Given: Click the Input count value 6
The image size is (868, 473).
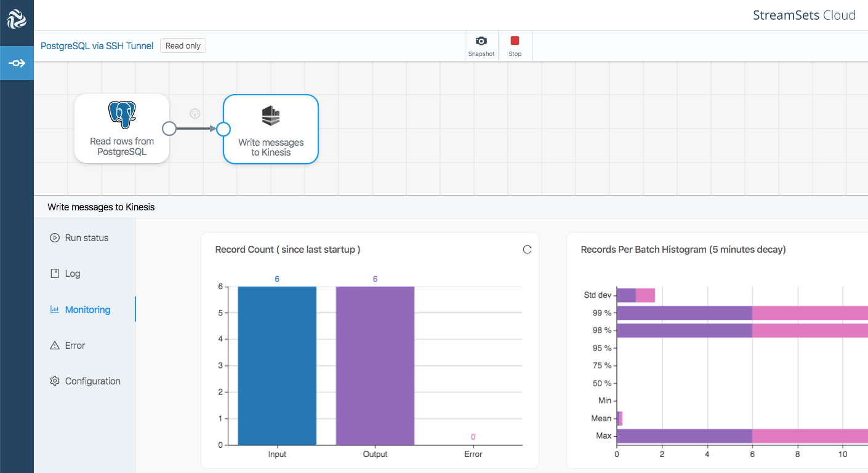Looking at the screenshot, I should click(x=277, y=279).
